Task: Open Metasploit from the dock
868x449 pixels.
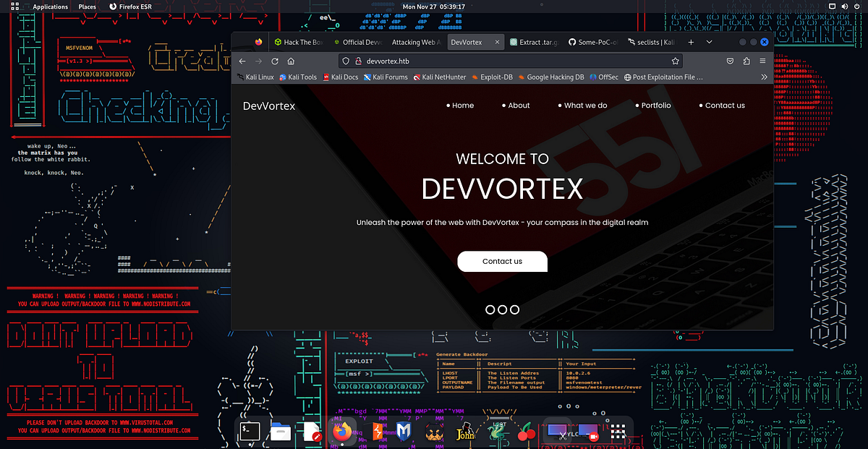Action: tap(402, 431)
